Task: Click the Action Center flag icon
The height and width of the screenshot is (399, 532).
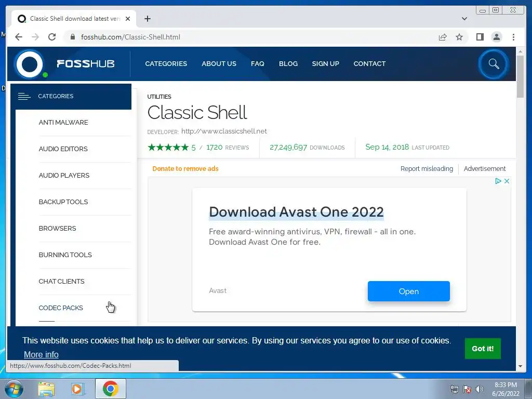Action: tap(467, 389)
